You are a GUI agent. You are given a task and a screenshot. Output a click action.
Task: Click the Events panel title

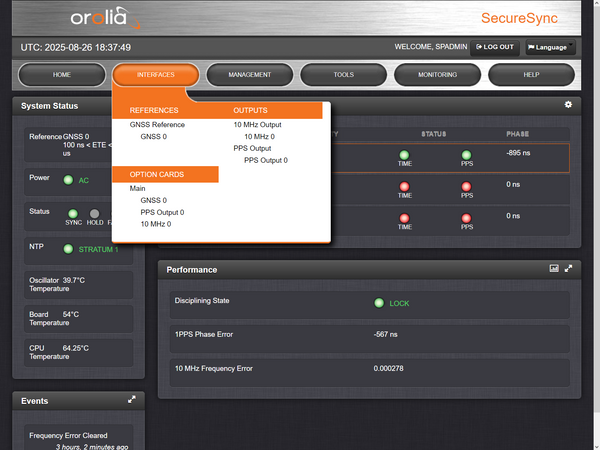pyautogui.click(x=34, y=401)
